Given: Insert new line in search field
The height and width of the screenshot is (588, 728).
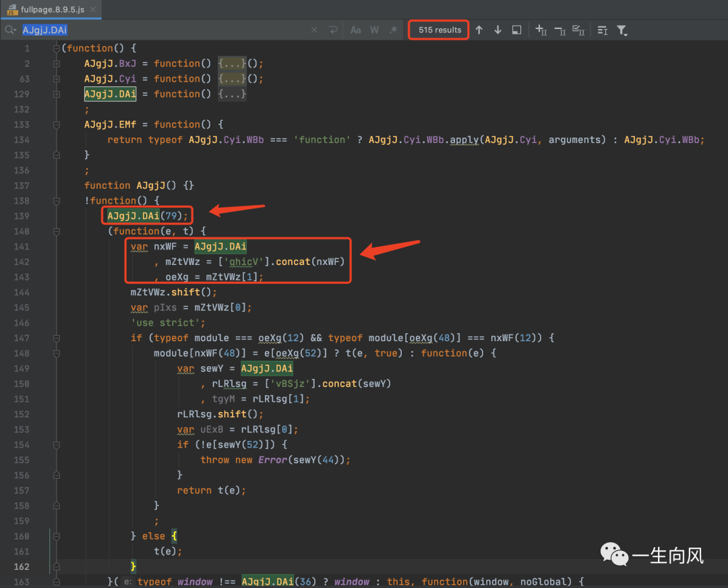Looking at the screenshot, I should 333,30.
